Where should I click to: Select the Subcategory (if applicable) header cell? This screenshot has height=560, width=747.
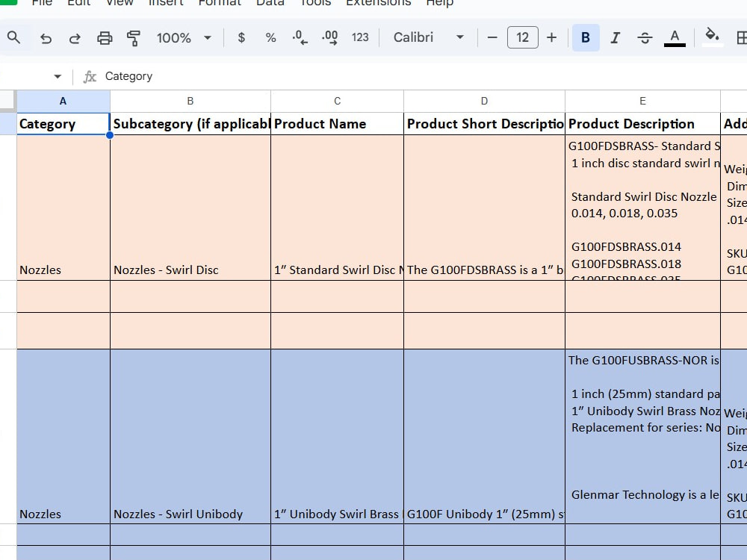[190, 124]
